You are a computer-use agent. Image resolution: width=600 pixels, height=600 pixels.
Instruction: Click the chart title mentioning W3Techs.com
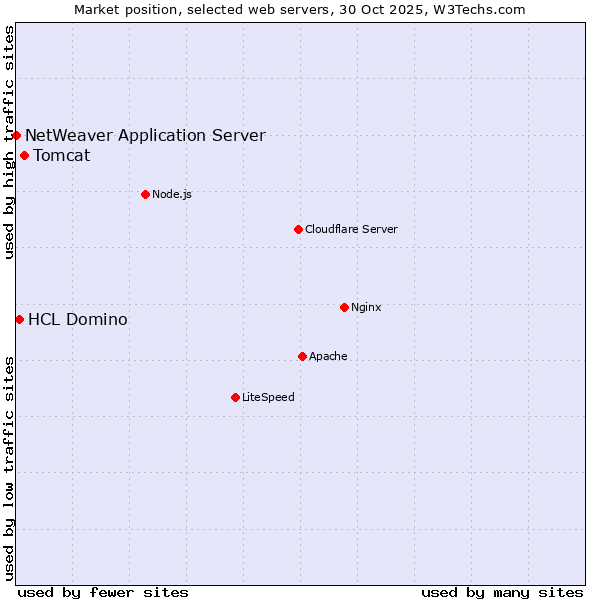tap(300, 9)
